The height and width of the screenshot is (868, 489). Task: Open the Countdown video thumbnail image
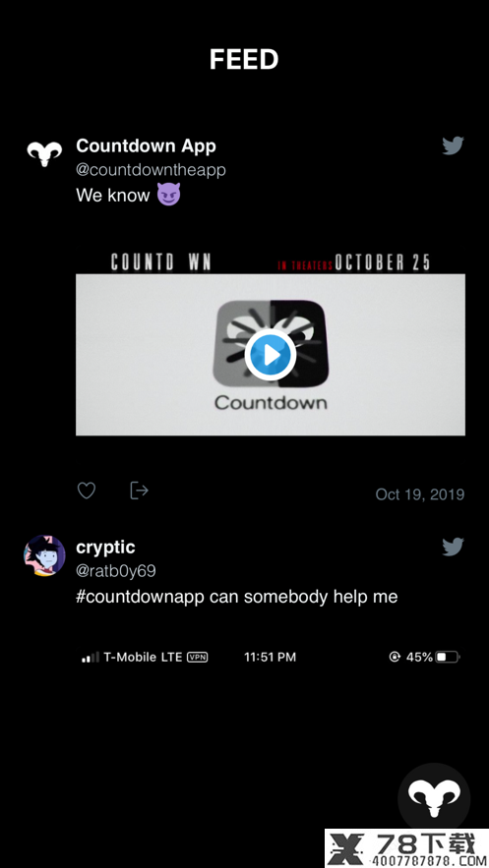coord(271,355)
